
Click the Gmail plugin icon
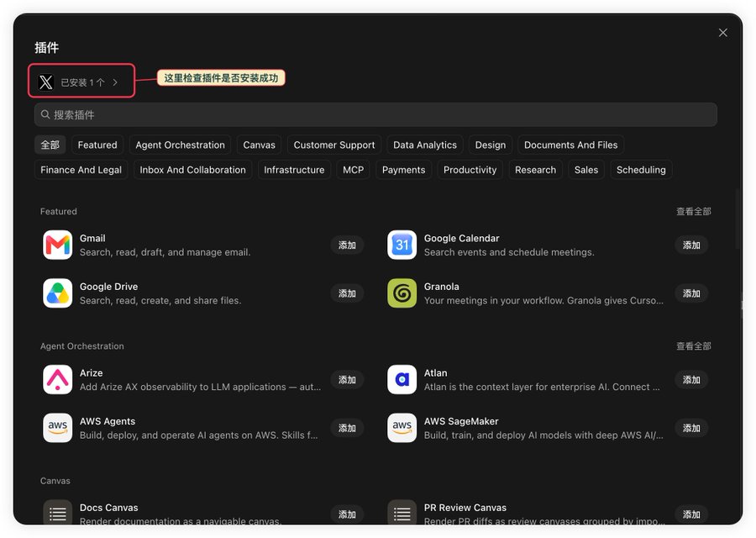pos(57,245)
